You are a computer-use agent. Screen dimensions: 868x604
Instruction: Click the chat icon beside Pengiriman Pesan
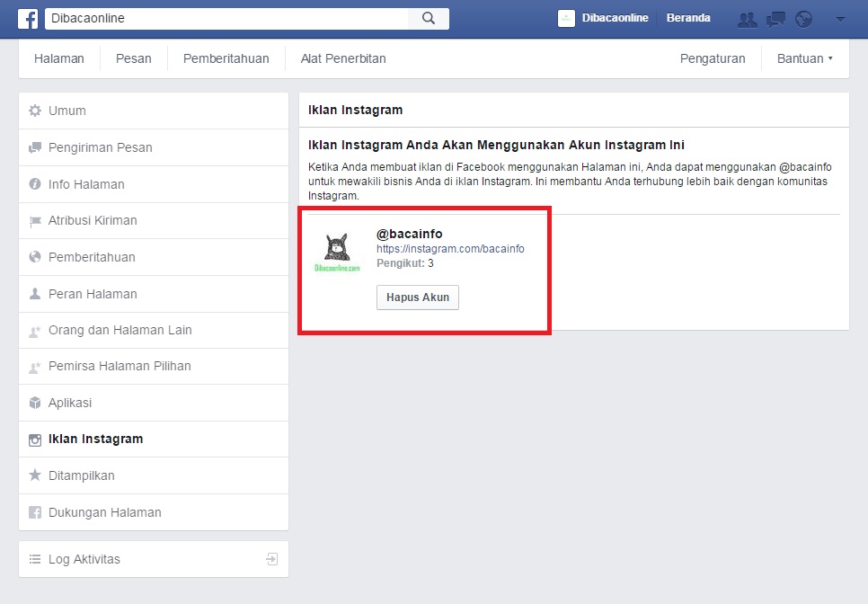(35, 147)
